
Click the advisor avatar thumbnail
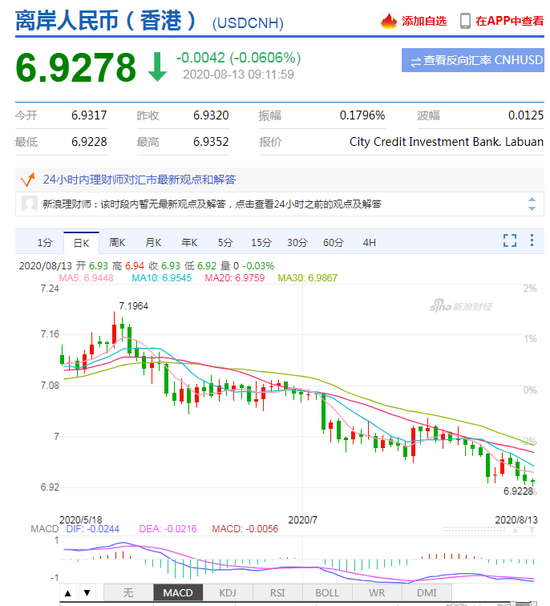point(29,204)
